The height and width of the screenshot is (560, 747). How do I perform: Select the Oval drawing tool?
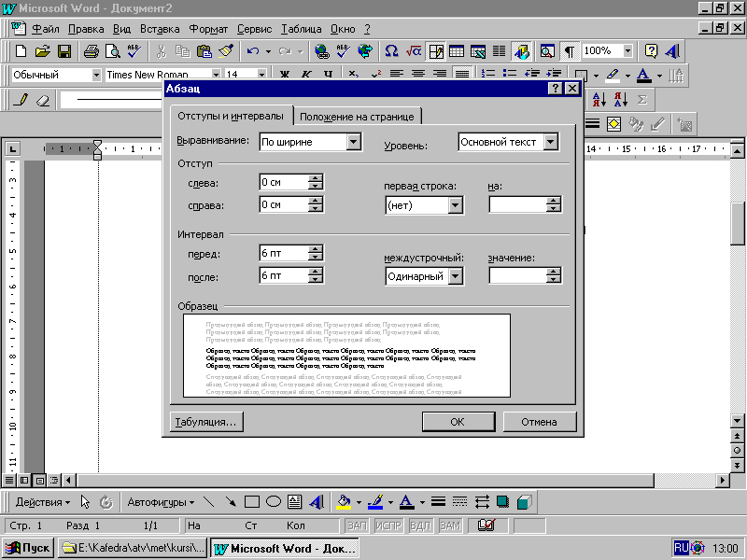click(273, 502)
